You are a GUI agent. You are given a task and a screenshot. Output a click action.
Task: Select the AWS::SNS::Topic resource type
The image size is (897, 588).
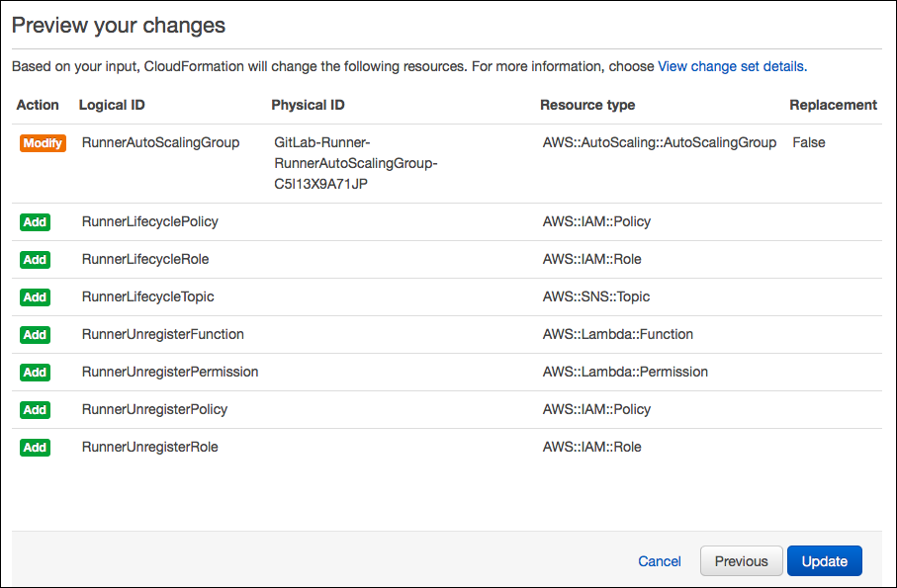point(595,296)
